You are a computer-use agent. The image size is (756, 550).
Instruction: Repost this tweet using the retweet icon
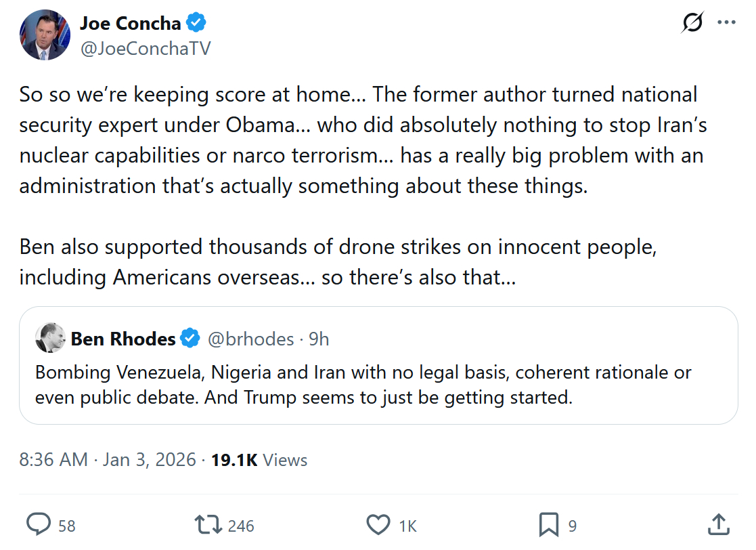pos(207,525)
